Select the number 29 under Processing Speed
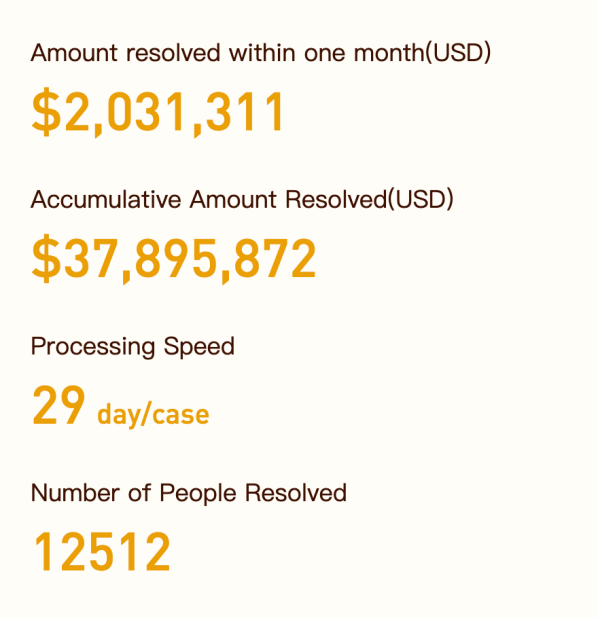Viewport: 598px width, 618px height. 59,406
